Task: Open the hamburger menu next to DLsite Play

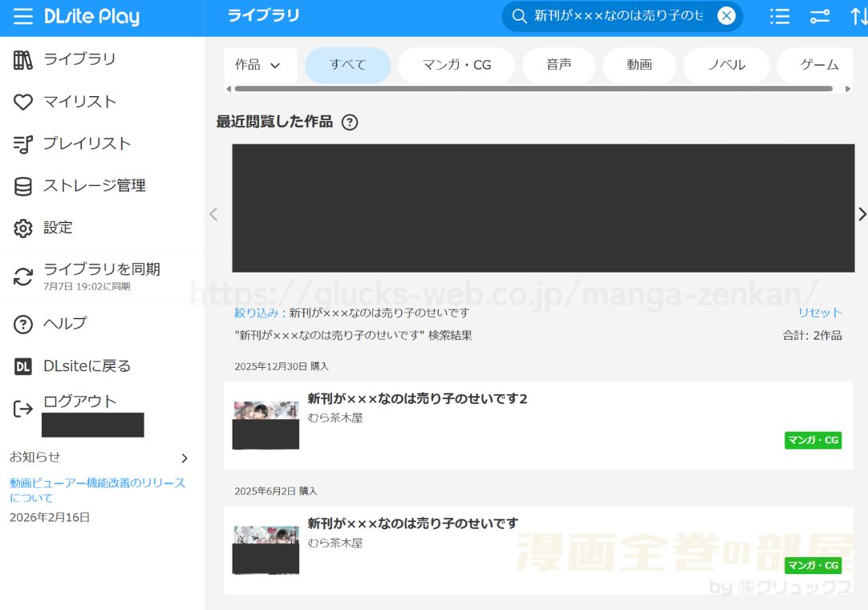Action: [22, 17]
